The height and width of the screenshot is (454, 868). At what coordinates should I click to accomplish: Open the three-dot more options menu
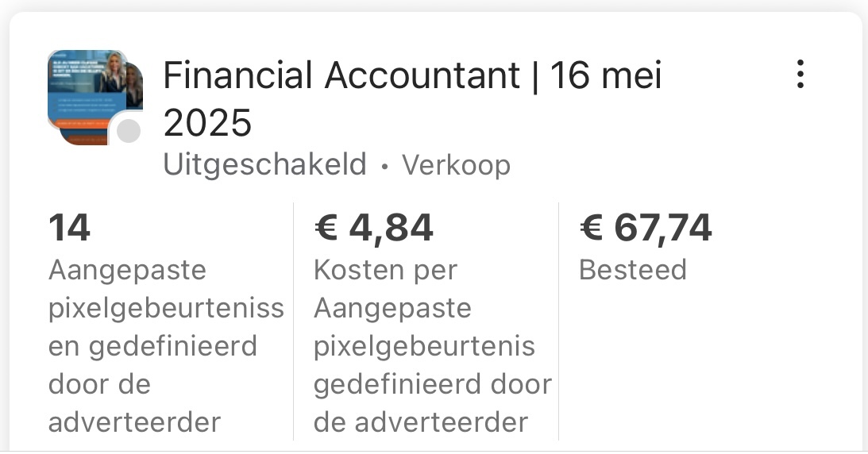click(x=800, y=74)
